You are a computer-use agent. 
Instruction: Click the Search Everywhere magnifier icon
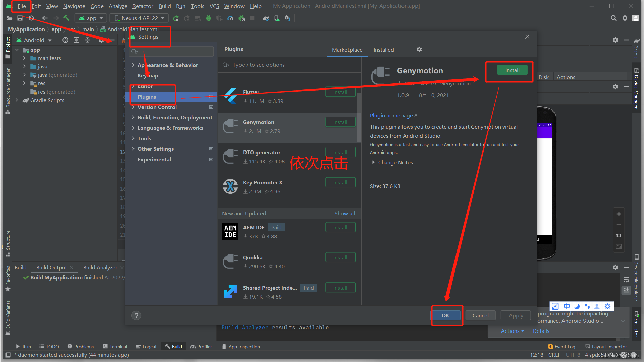pos(613,18)
